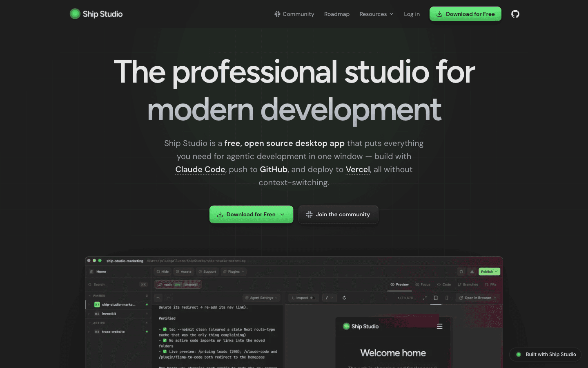
Task: Expand the ship-studio-marke... project row
Action: 89,305
